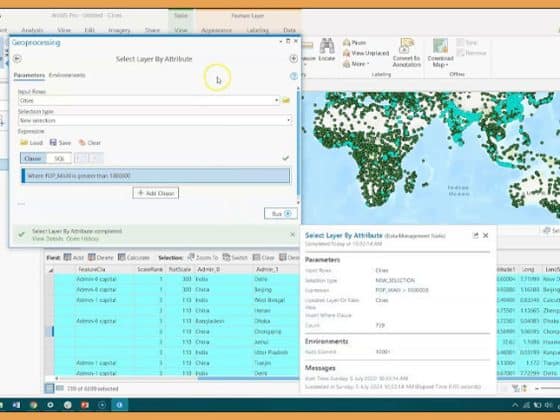This screenshot has height=420, width=560.
Task: Delete field in the attribute table
Action: coord(101,258)
